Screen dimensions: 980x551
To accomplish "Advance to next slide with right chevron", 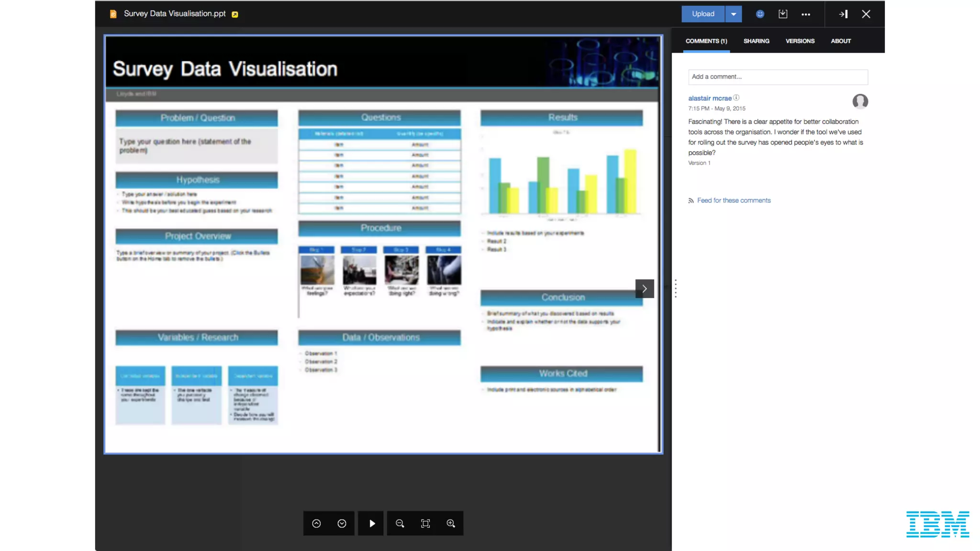I will [645, 288].
